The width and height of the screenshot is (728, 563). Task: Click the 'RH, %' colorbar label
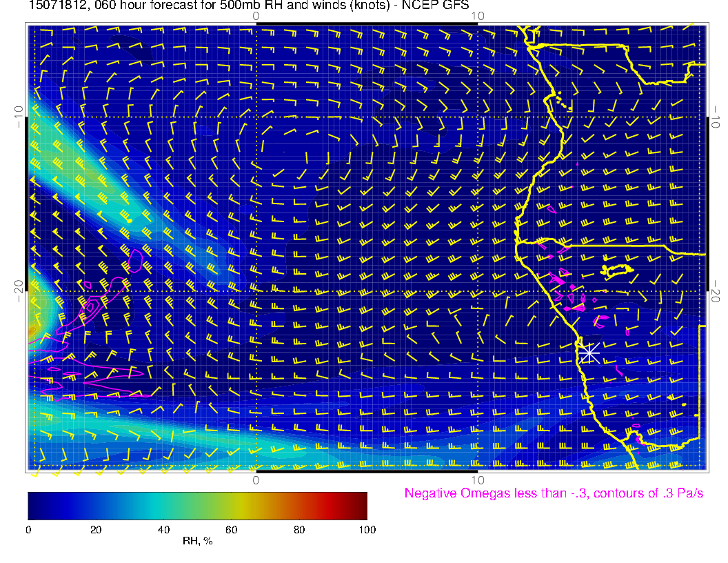point(197,541)
